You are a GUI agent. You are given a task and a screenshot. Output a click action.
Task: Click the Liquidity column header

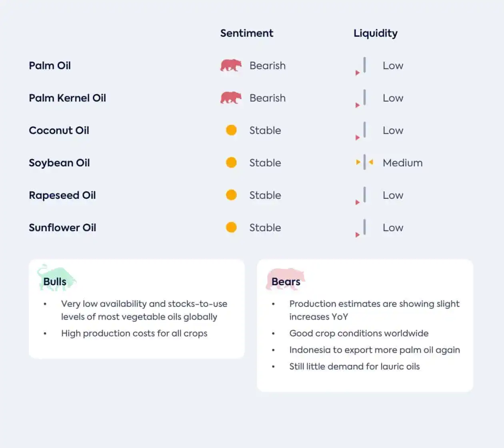point(376,34)
